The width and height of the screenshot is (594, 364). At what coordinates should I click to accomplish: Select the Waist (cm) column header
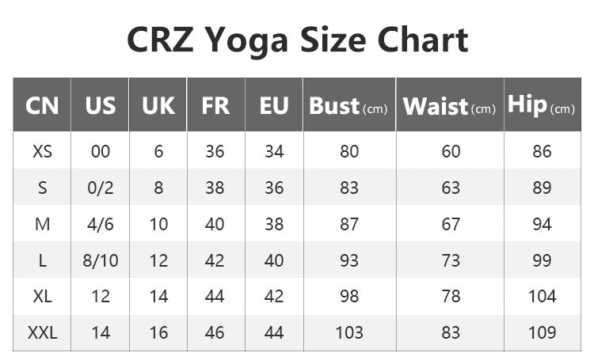[450, 105]
